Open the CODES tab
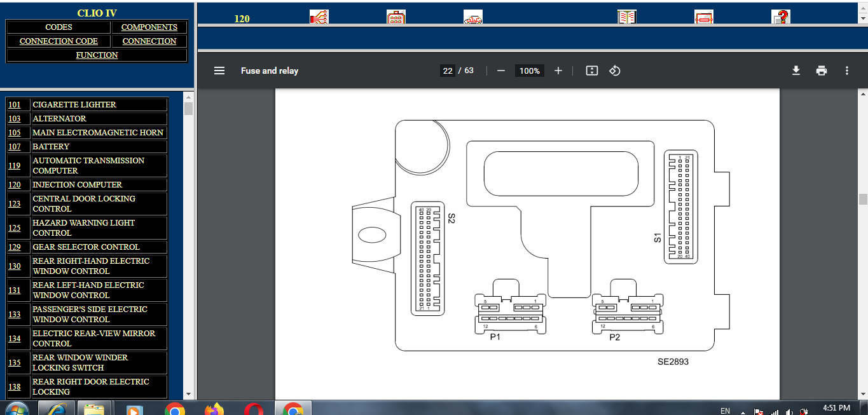Screen dimensions: 868x415 (x=59, y=27)
